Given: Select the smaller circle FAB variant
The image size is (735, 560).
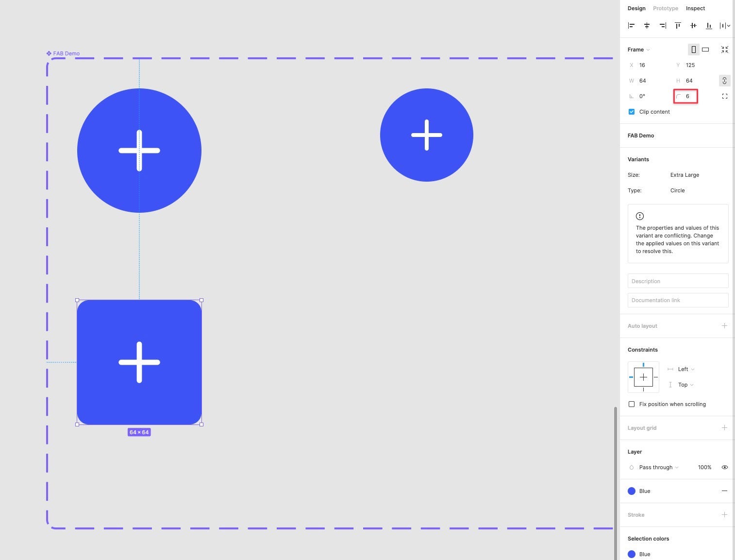Looking at the screenshot, I should click(x=427, y=135).
